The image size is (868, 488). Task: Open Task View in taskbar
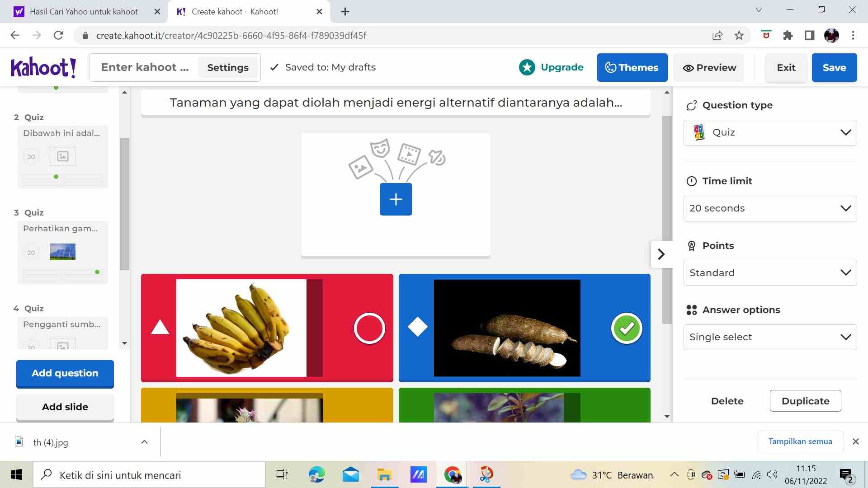(282, 475)
